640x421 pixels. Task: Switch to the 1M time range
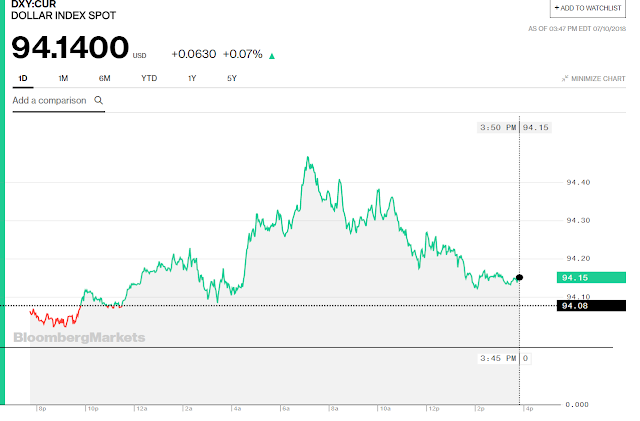click(62, 78)
